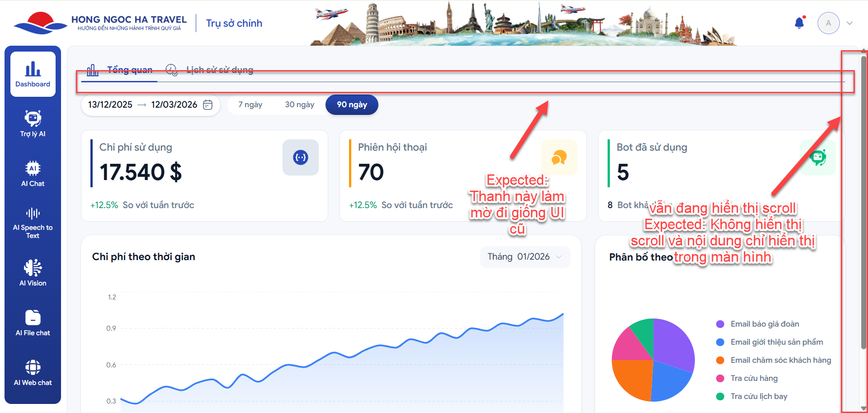
Task: Switch range to 30 ngày
Action: point(299,105)
